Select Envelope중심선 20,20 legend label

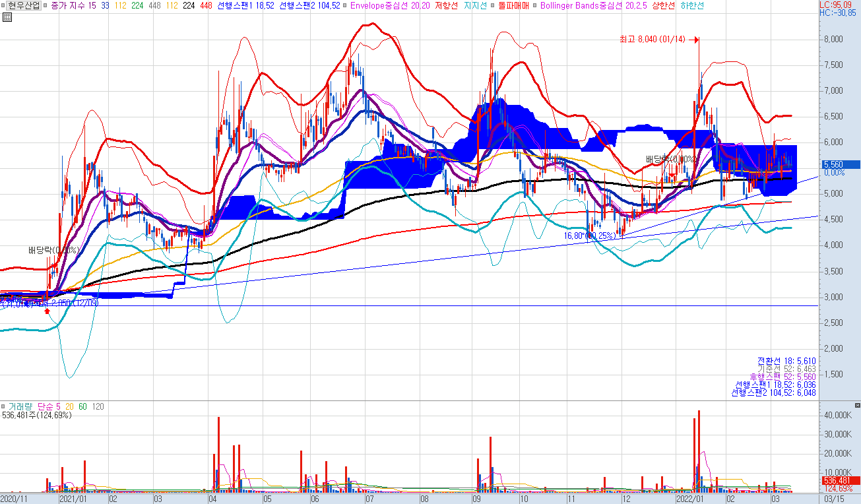pos(389,5)
